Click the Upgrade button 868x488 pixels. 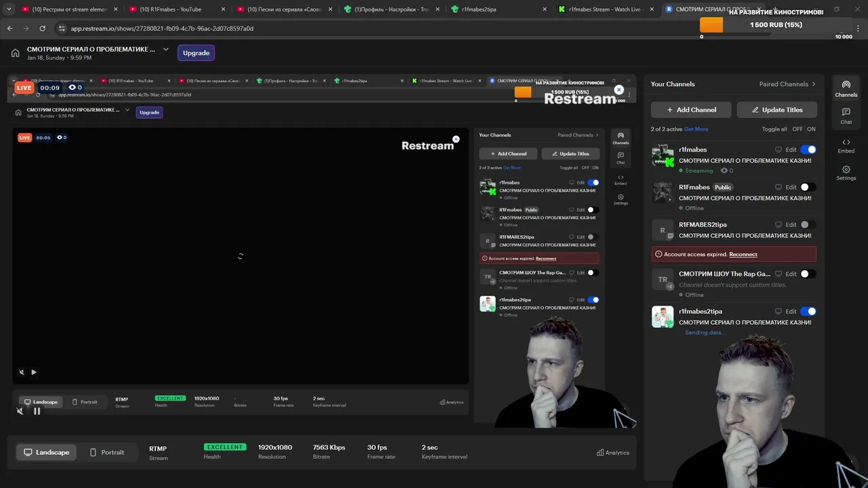(196, 53)
